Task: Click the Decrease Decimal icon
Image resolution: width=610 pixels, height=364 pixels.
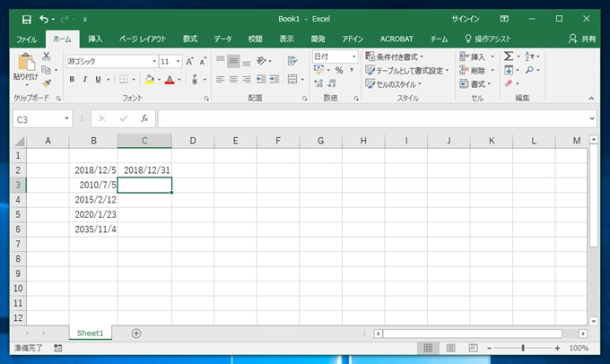Action: click(332, 83)
